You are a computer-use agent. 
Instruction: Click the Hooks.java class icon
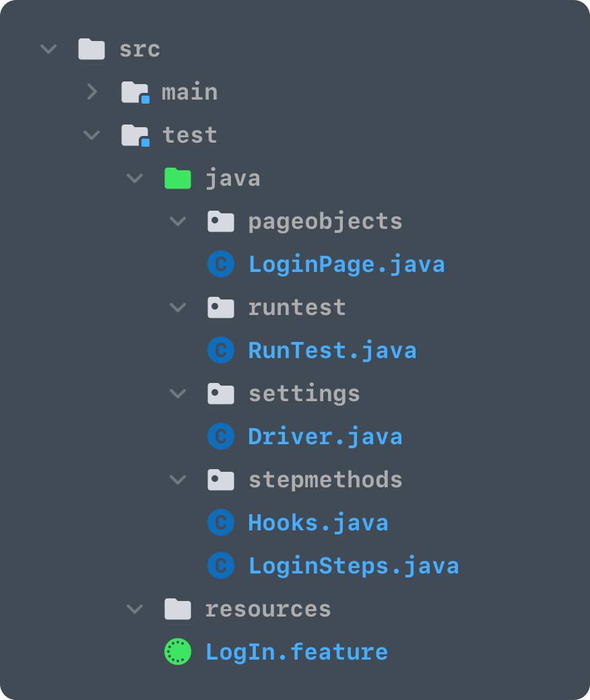point(221,522)
